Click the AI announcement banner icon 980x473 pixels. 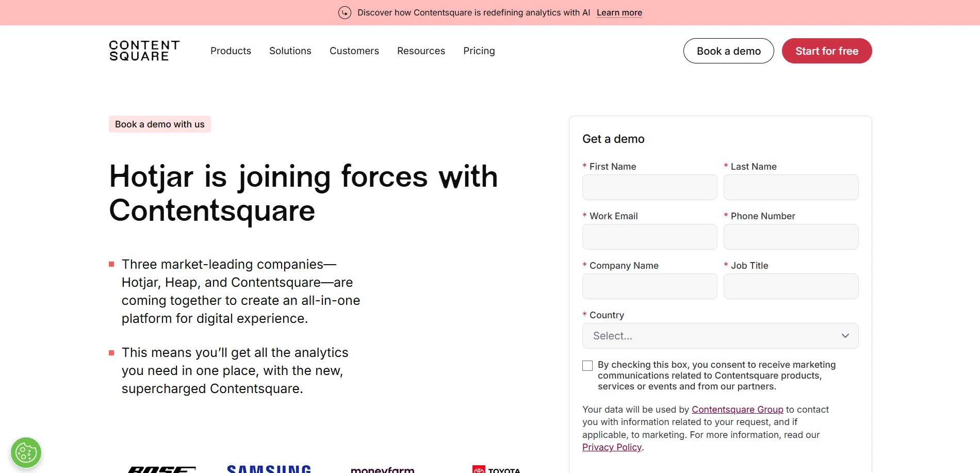click(x=345, y=12)
